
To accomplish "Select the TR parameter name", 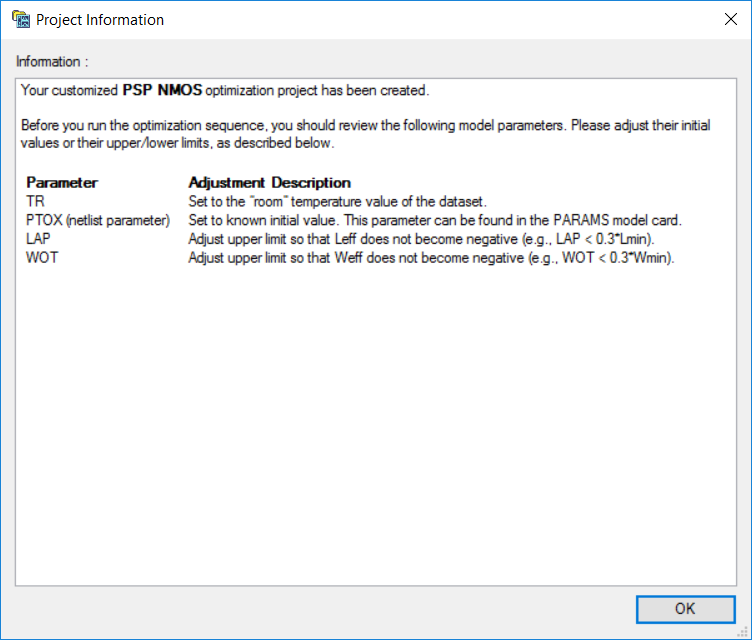I will (x=35, y=201).
